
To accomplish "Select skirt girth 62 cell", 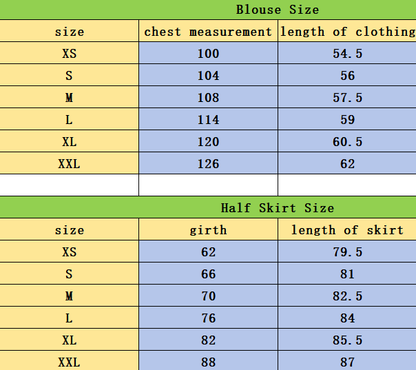I will [208, 251].
